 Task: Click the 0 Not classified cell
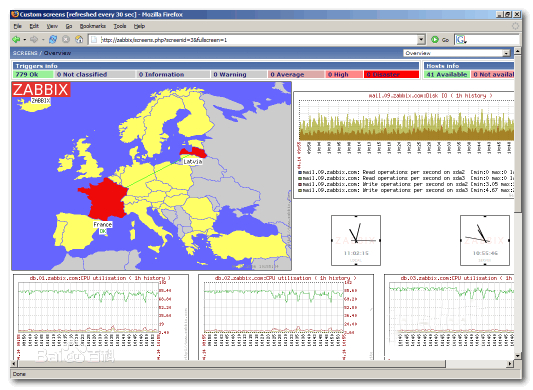[x=95, y=74]
